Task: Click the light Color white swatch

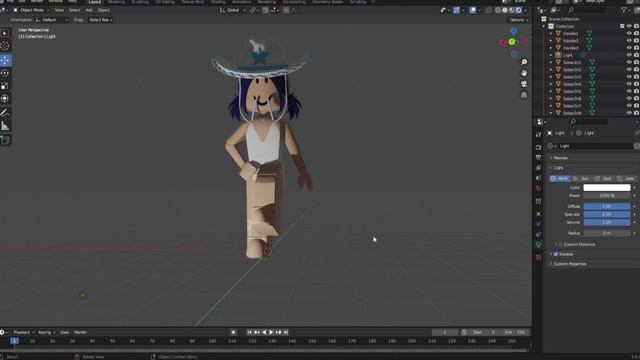Action: coord(607,188)
